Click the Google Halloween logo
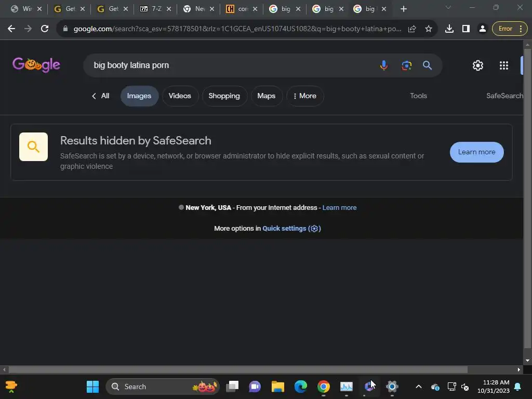The width and height of the screenshot is (532, 399). click(x=36, y=65)
